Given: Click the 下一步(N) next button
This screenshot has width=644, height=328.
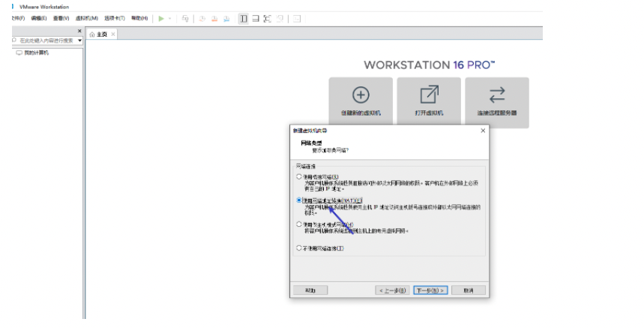Looking at the screenshot, I should [x=431, y=290].
